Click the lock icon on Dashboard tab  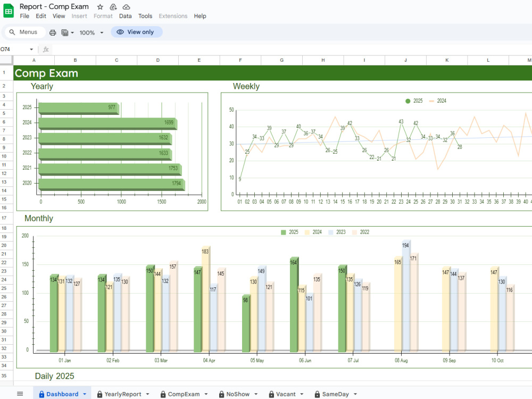point(41,394)
